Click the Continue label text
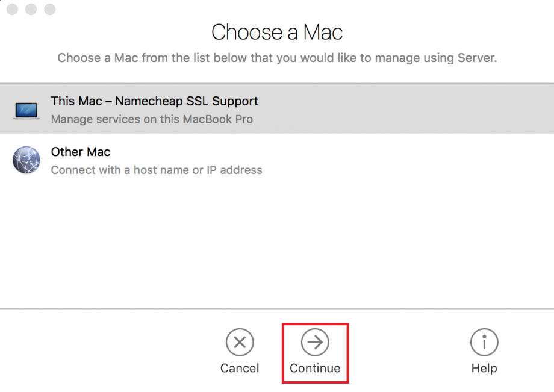 tap(314, 368)
